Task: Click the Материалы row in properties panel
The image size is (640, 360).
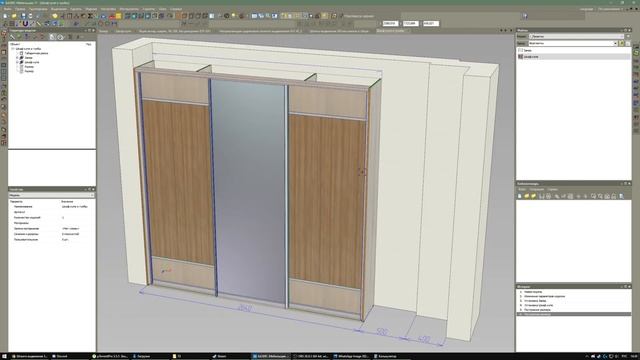Action: [x=52, y=223]
